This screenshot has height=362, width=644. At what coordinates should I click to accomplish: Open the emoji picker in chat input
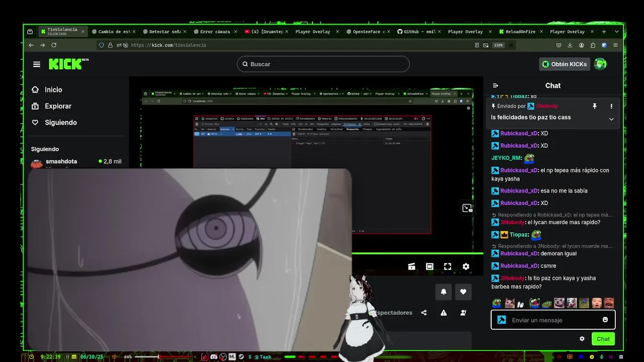605,320
